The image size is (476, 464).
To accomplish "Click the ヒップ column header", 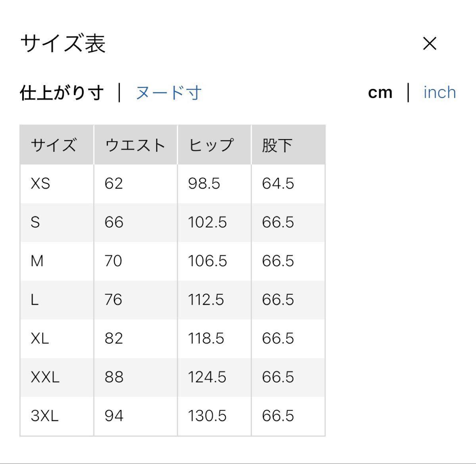I will pyautogui.click(x=211, y=145).
